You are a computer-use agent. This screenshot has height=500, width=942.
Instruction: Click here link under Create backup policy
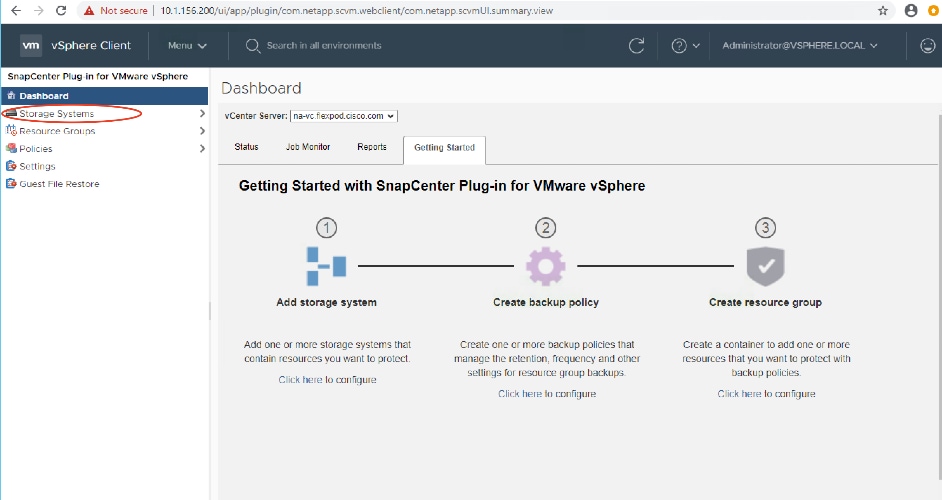tap(520, 394)
